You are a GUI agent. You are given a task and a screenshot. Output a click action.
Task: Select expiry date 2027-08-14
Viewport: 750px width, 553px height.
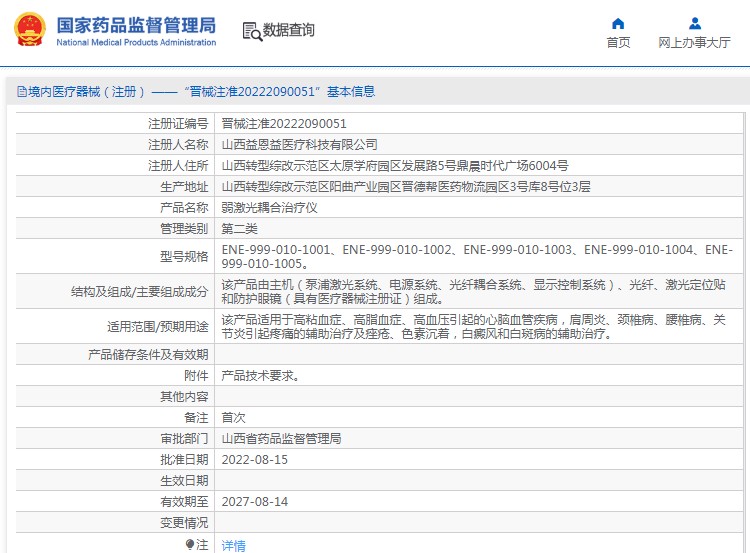point(254,502)
